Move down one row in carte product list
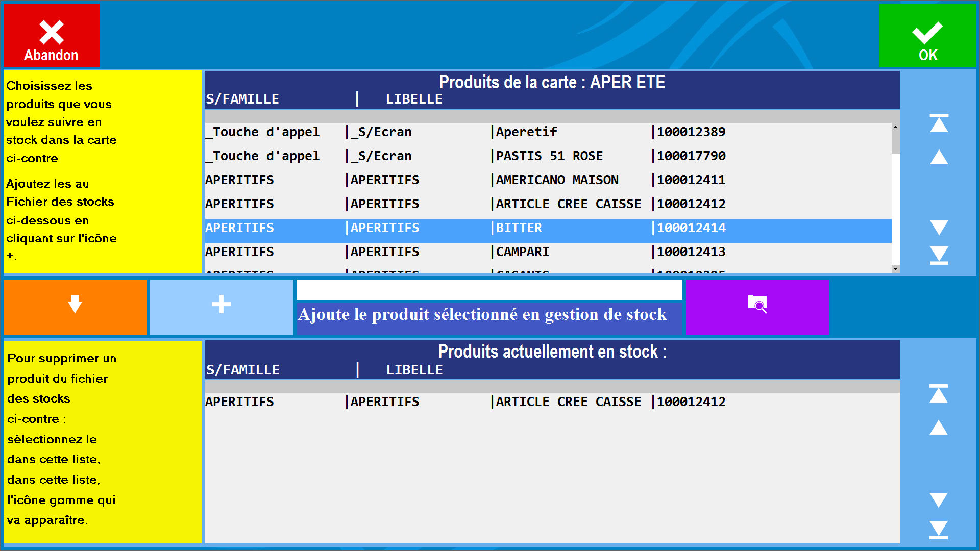 [x=939, y=227]
